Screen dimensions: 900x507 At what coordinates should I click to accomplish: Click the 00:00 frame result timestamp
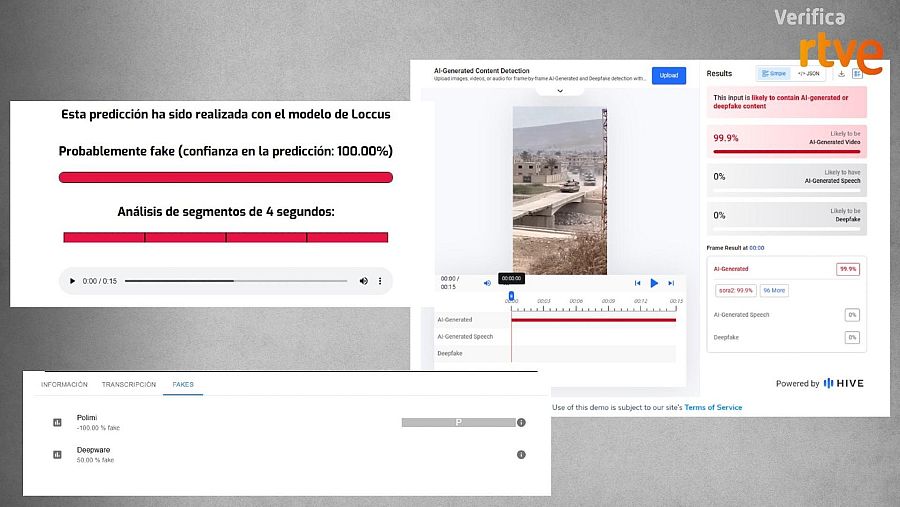pos(757,248)
